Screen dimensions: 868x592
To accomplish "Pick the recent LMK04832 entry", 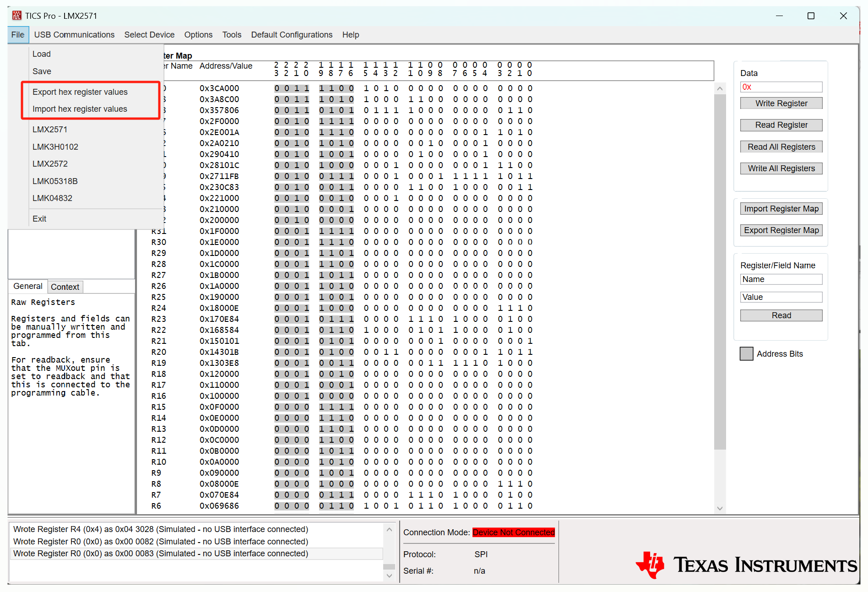I will [52, 198].
